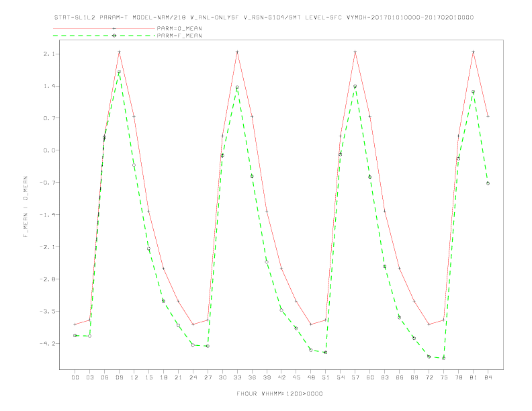The width and height of the screenshot is (532, 411).
Task: Click the 33 forecast hour tick label
Action: point(237,377)
